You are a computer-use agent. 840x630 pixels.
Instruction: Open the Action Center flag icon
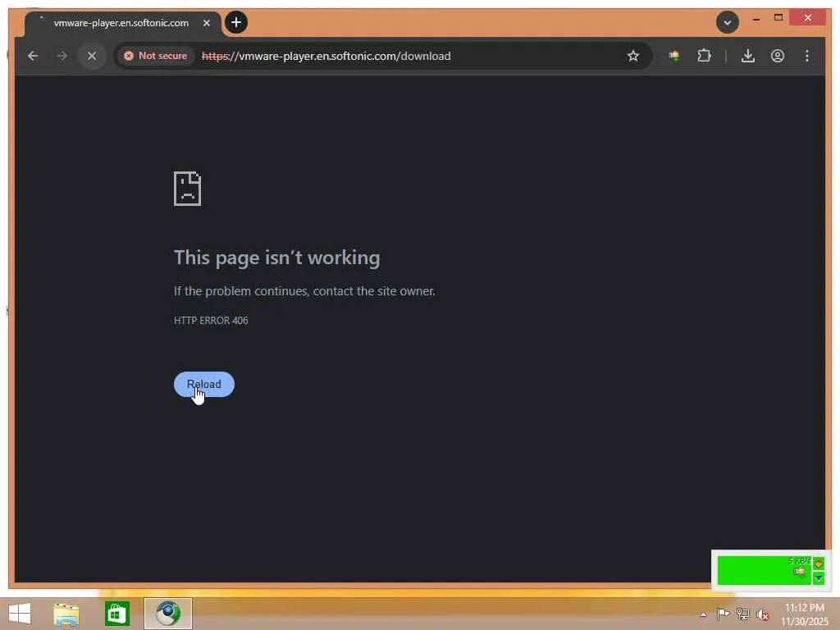click(723, 614)
